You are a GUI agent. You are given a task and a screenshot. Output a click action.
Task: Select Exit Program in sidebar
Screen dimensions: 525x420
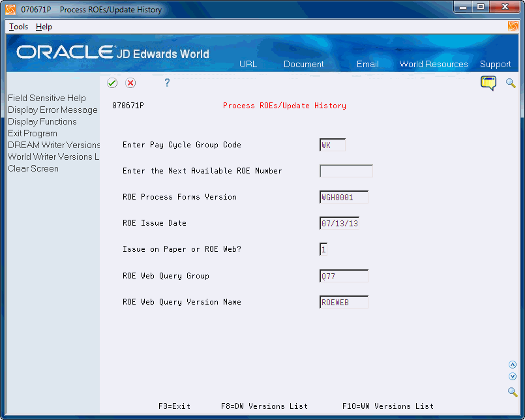33,133
